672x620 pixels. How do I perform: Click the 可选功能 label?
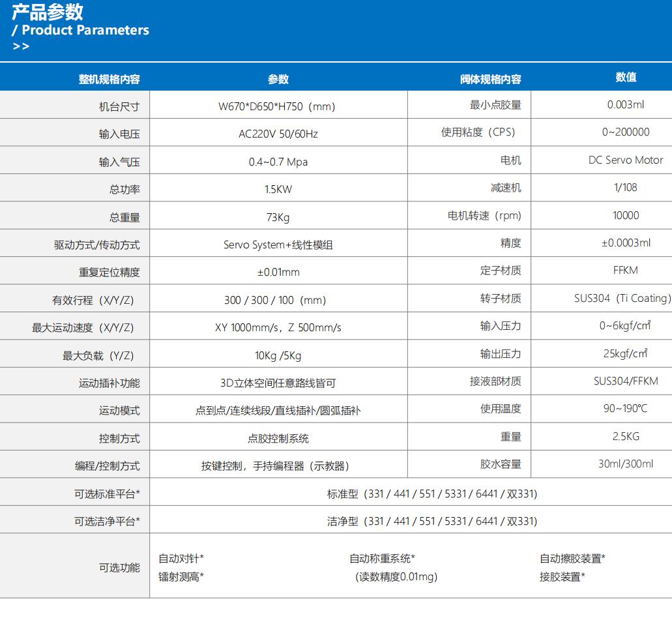point(119,567)
